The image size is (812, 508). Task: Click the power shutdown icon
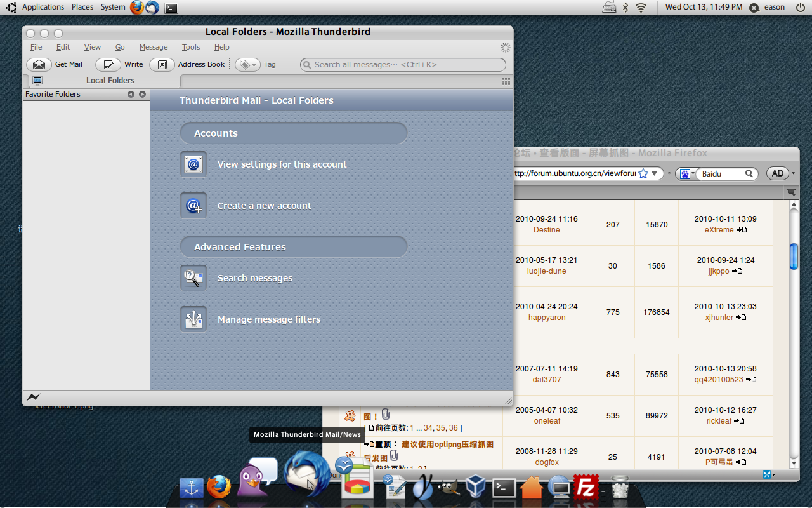[801, 7]
